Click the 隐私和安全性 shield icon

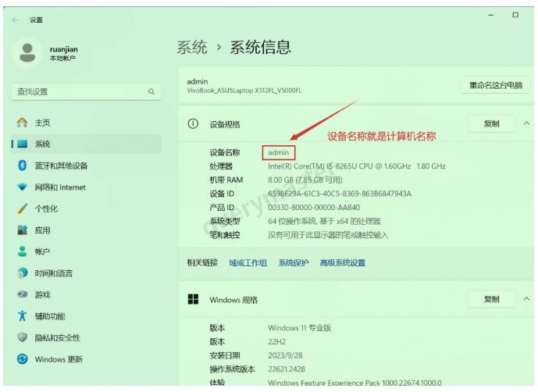click(23, 337)
